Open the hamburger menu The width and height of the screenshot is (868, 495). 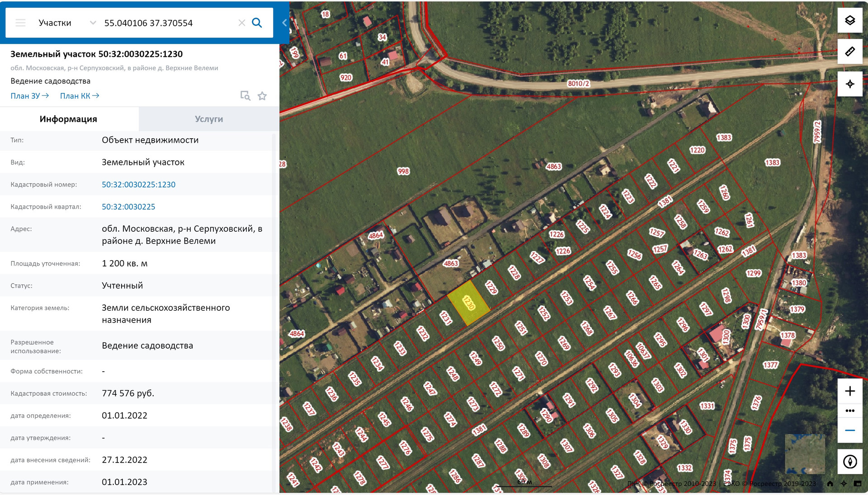[x=20, y=23]
